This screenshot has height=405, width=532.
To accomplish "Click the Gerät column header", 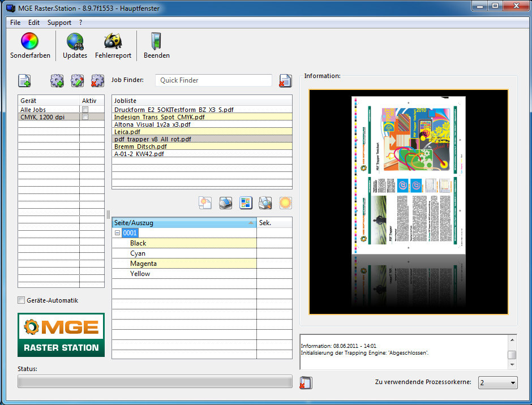I will 49,101.
